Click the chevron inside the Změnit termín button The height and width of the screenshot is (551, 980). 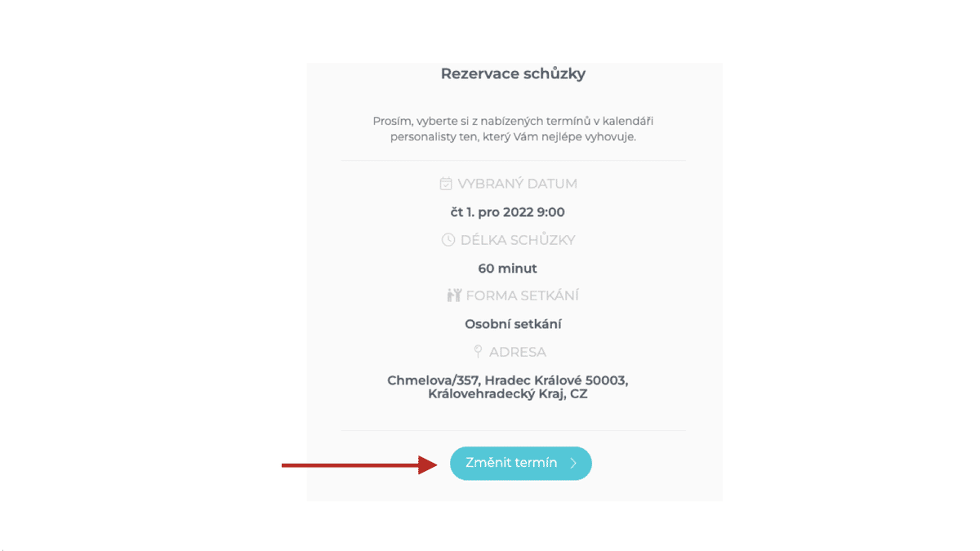point(574,463)
